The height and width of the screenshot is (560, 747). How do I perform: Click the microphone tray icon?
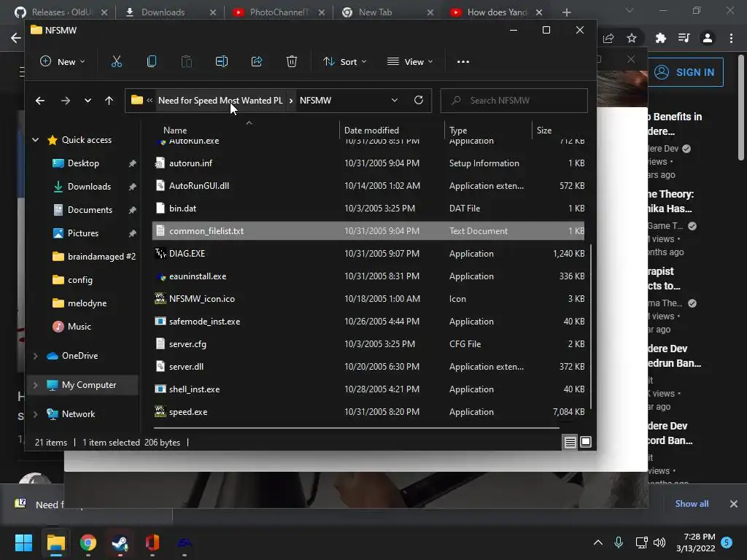click(x=619, y=542)
